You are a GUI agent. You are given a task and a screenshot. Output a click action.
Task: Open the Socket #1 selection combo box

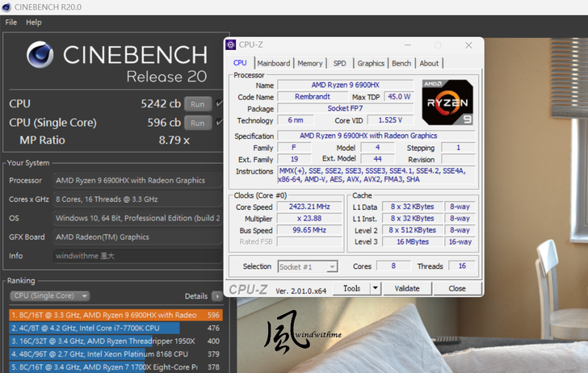[307, 266]
